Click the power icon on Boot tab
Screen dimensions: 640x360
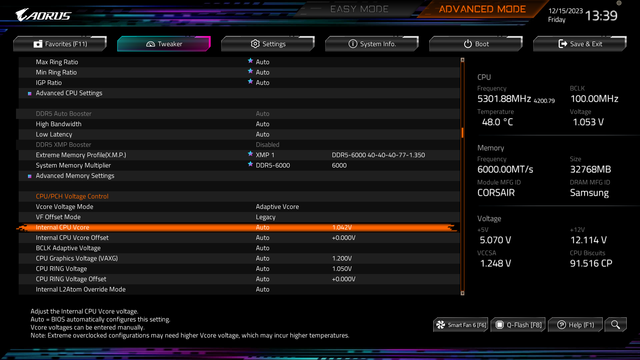[468, 44]
